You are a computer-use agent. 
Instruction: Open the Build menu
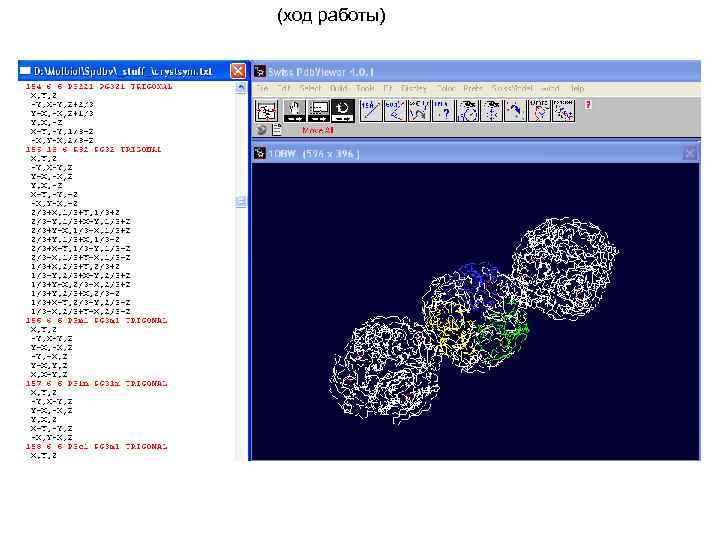(x=338, y=88)
